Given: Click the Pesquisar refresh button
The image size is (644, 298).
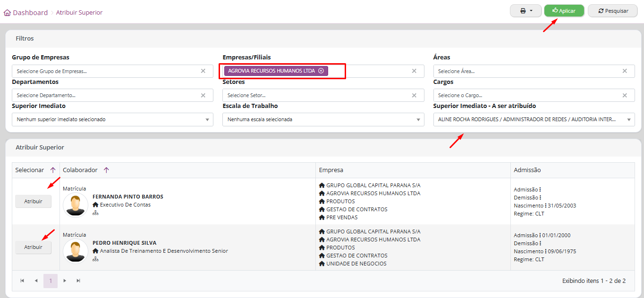Looking at the screenshot, I should [613, 11].
